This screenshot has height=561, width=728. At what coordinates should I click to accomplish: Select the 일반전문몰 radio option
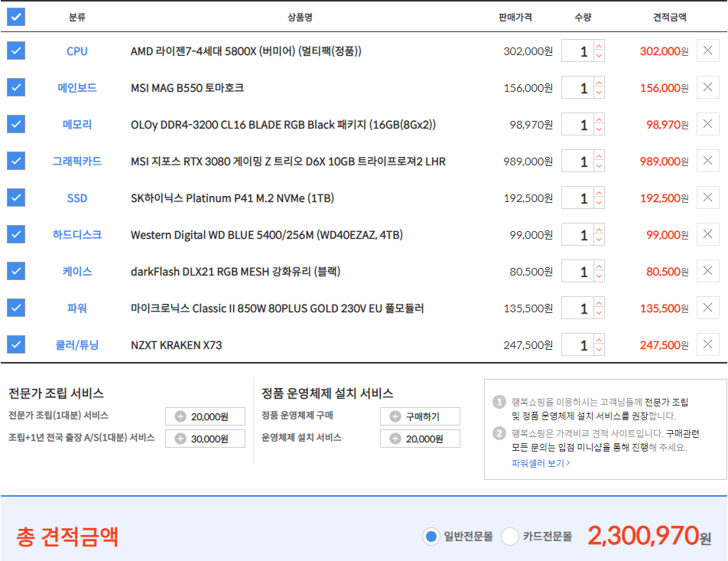pyautogui.click(x=431, y=537)
